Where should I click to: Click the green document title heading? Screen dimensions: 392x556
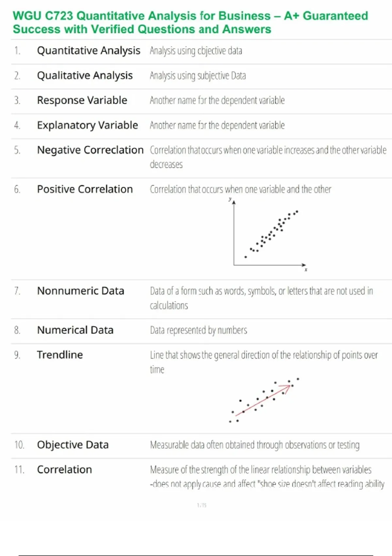[x=190, y=22]
